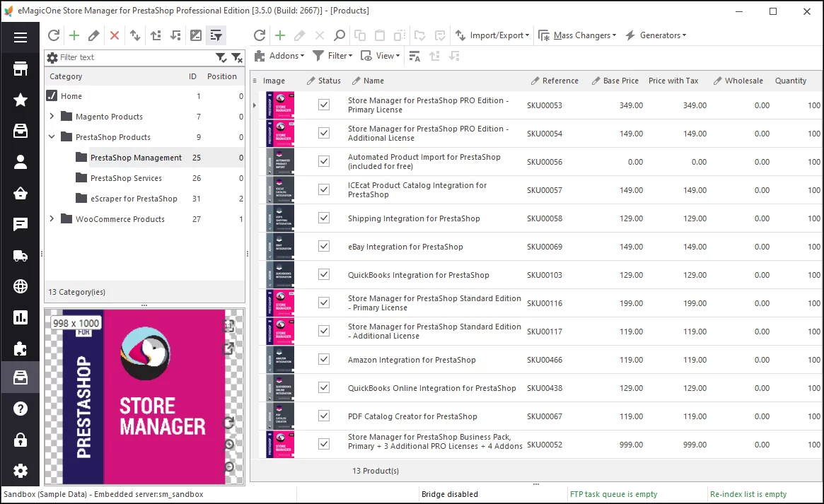Uncheck status for Automated Product Import row
Screen dimensions: 824x504
pos(324,162)
